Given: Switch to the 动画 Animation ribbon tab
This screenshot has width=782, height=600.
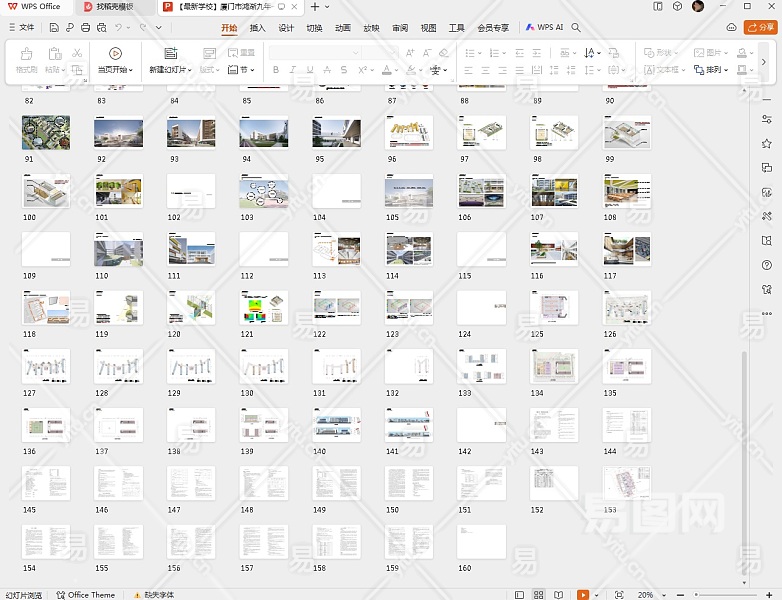Looking at the screenshot, I should [343, 28].
